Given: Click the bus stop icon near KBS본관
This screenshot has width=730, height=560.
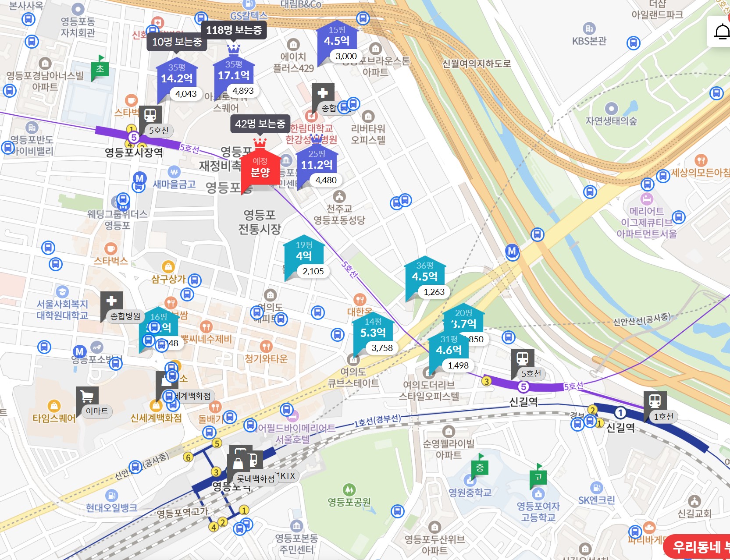Looking at the screenshot, I should pos(633,43).
